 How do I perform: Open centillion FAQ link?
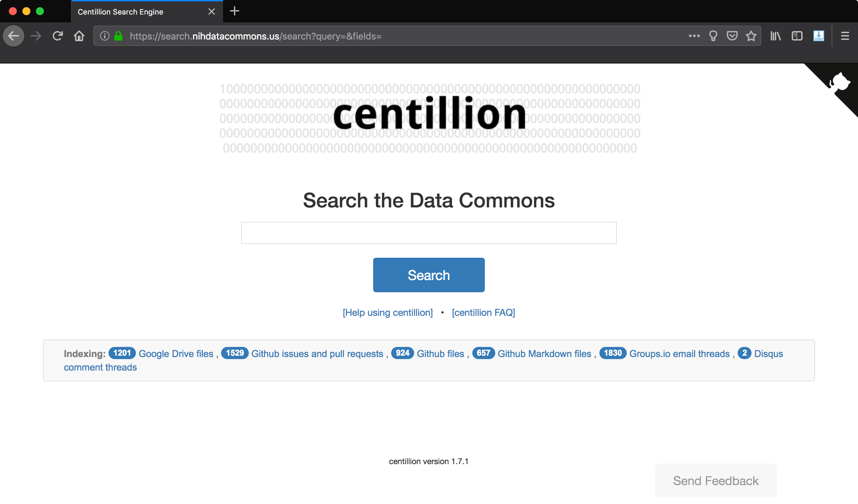tap(483, 312)
